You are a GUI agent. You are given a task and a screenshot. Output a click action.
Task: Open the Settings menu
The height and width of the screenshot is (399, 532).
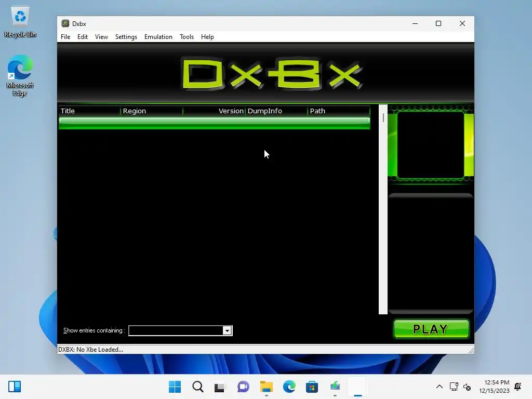pos(126,37)
